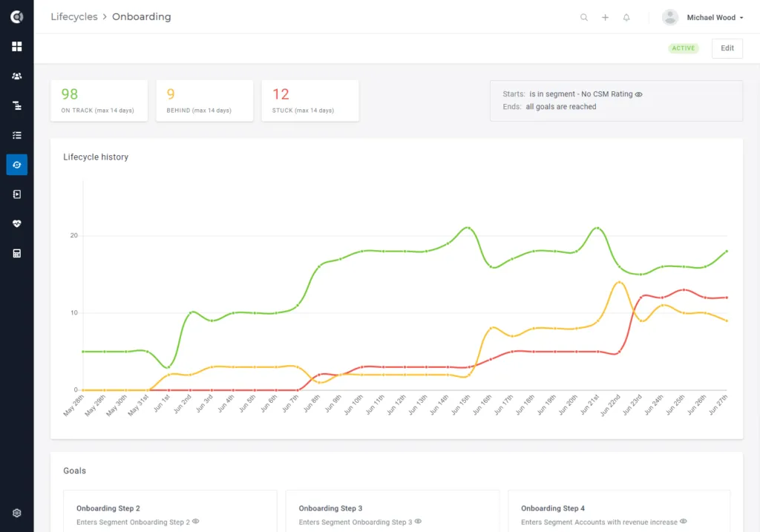Open the heart health icon in sidebar
This screenshot has height=532, width=760.
pos(16,224)
